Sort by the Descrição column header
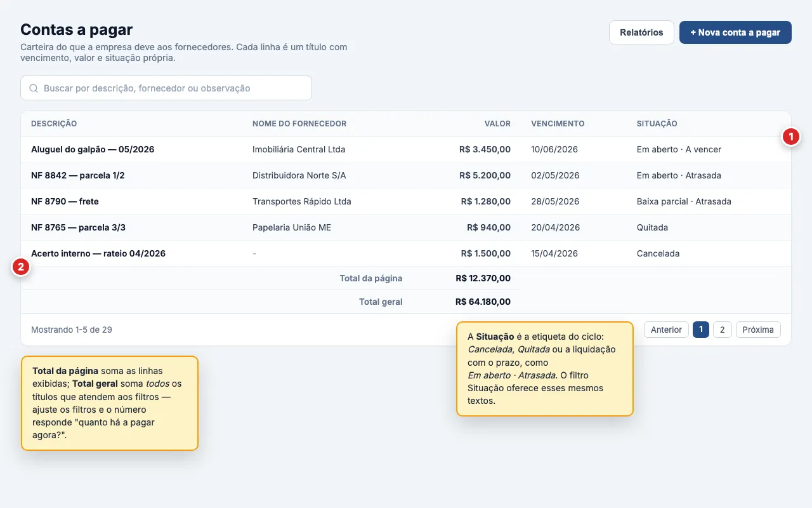Viewport: 812px width, 508px height. coord(54,124)
